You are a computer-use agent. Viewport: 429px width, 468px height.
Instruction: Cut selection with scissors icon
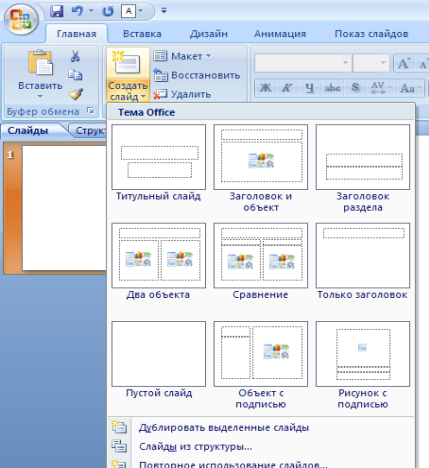75,56
